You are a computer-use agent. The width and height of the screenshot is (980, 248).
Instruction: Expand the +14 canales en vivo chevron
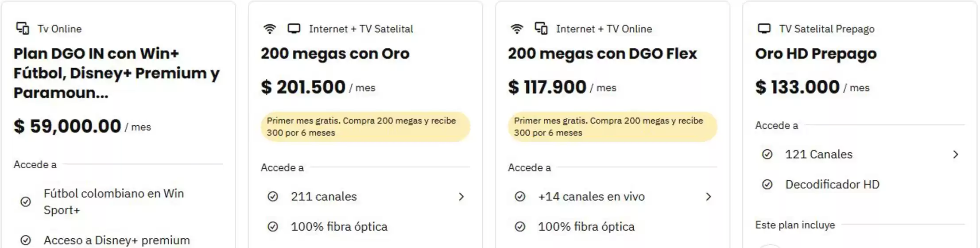click(x=708, y=197)
